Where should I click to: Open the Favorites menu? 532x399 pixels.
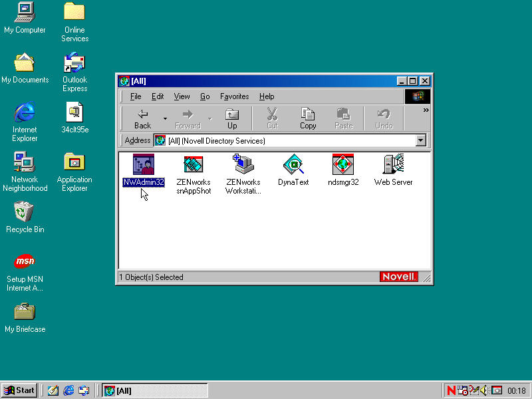point(235,96)
